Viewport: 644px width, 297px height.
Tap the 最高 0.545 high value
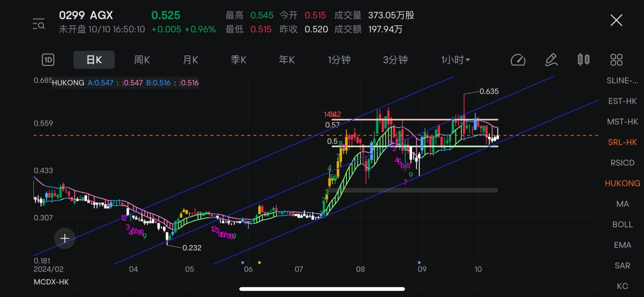point(249,15)
